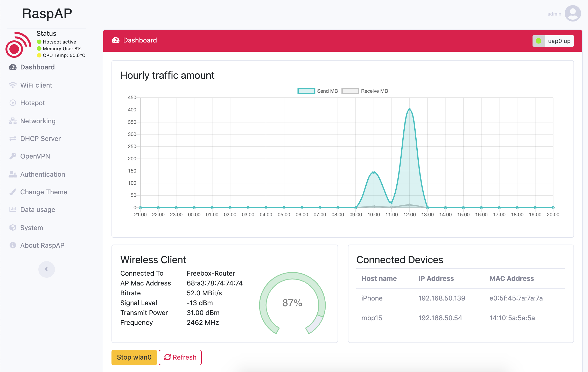
Task: Click the Stop wlan0 button
Action: point(134,357)
